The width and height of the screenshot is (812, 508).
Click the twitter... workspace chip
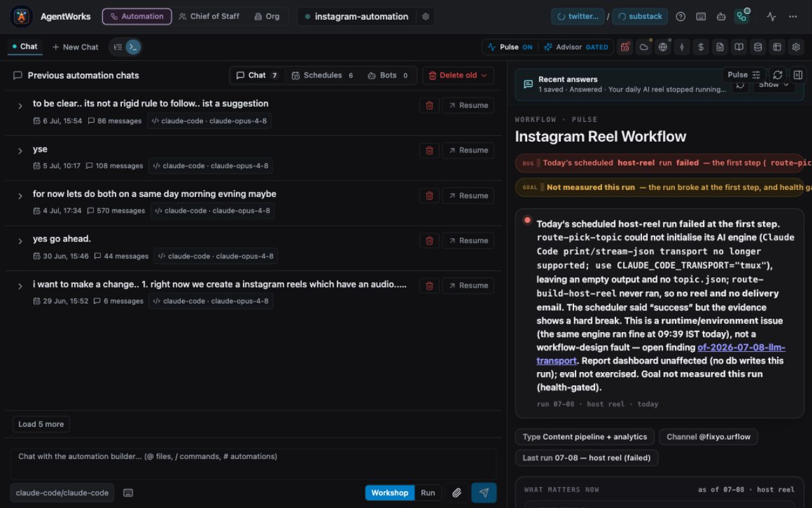click(577, 17)
